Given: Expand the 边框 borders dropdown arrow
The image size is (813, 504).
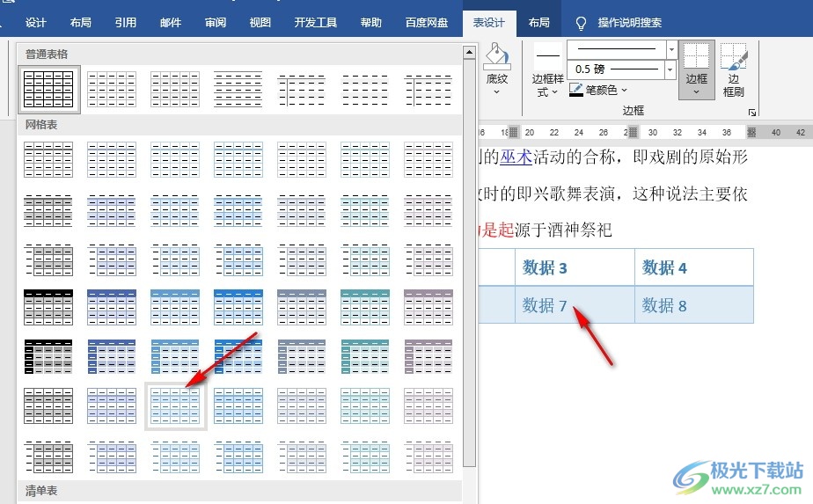Looking at the screenshot, I should pos(696,91).
